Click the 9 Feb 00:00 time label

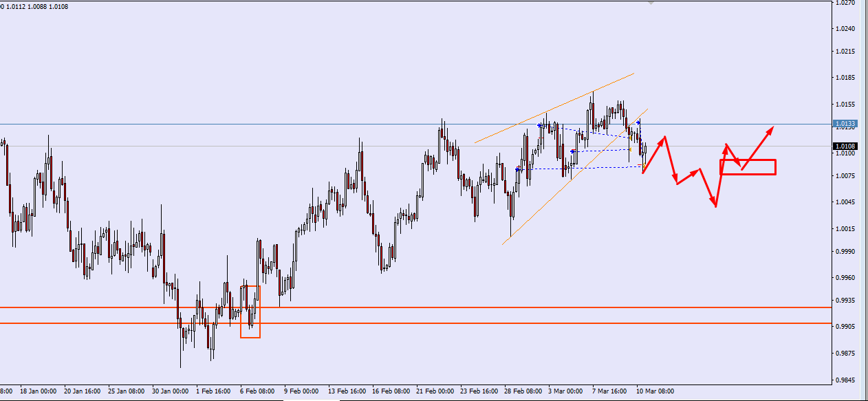pos(301,391)
